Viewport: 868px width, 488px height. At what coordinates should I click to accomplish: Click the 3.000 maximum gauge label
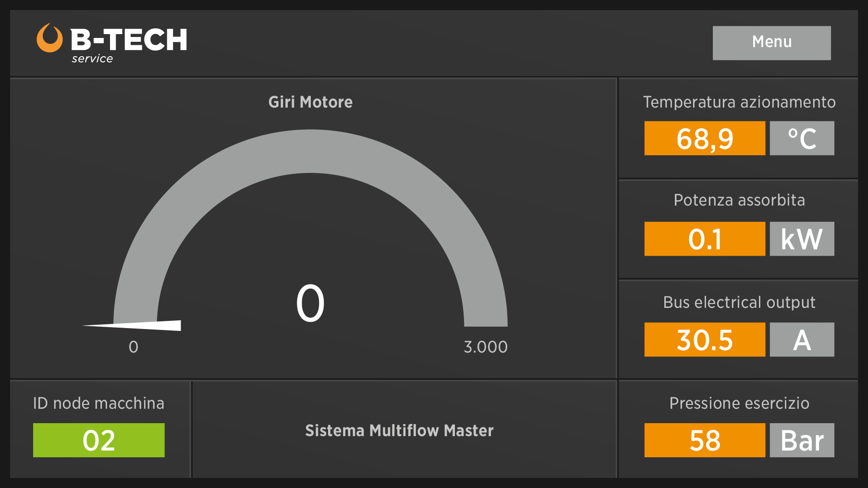(485, 347)
